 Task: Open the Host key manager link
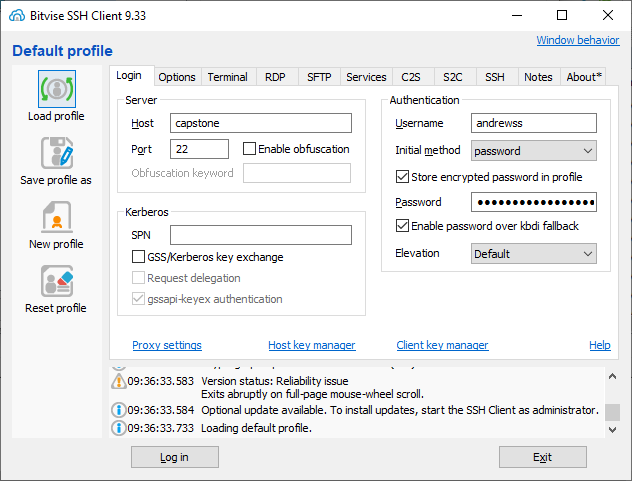pyautogui.click(x=311, y=345)
